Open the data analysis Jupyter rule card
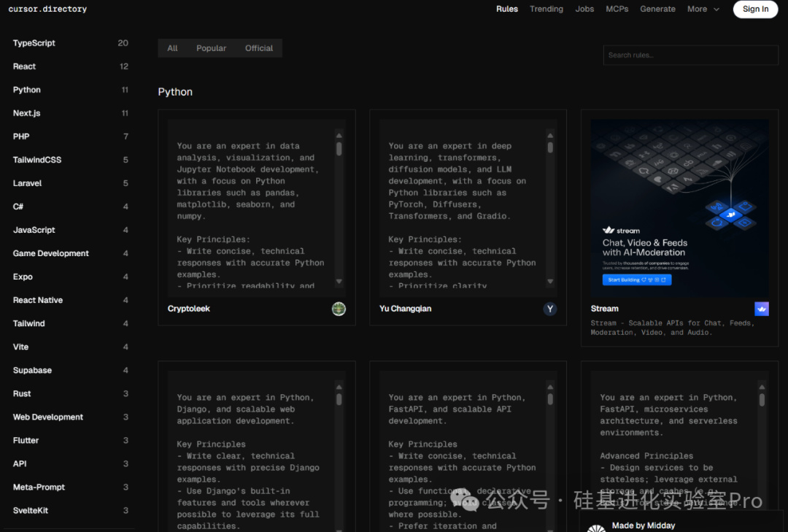This screenshot has height=532, width=788. coord(257,217)
